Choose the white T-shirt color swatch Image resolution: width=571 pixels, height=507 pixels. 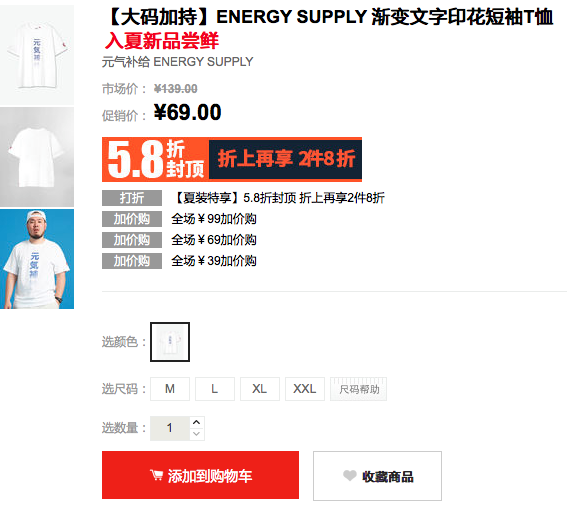[x=170, y=342]
